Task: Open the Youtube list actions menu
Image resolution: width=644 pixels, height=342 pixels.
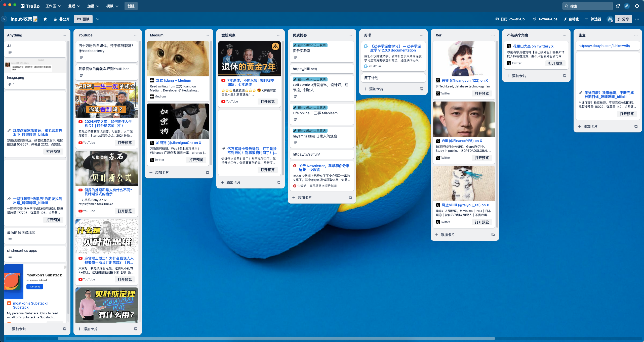Action: pos(136,35)
